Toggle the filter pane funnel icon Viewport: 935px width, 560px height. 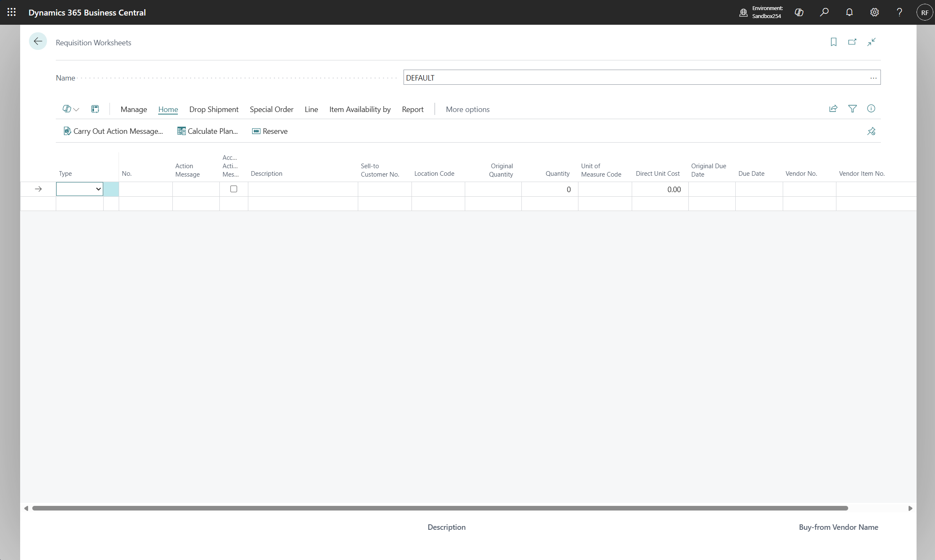click(852, 109)
